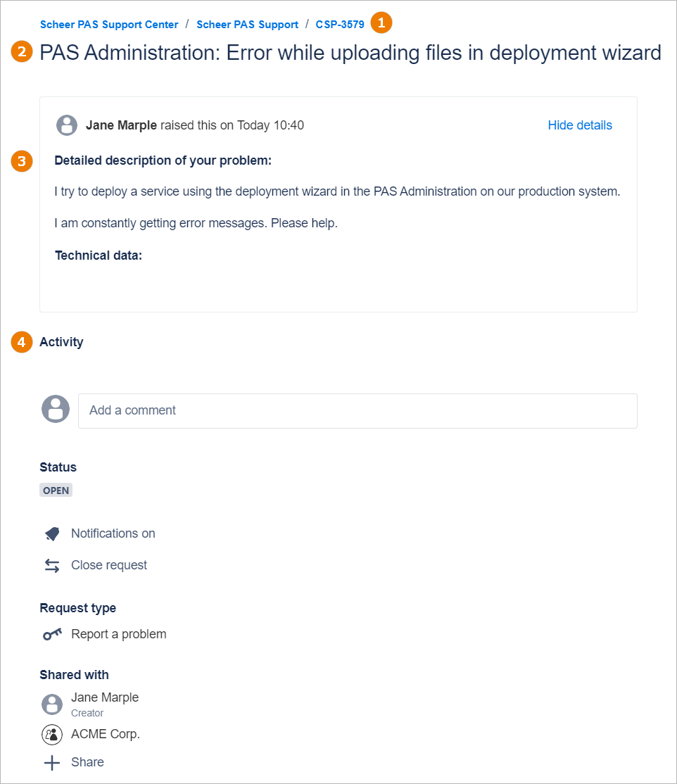677x784 pixels.
Task: Select the Close request option
Action: [x=109, y=565]
